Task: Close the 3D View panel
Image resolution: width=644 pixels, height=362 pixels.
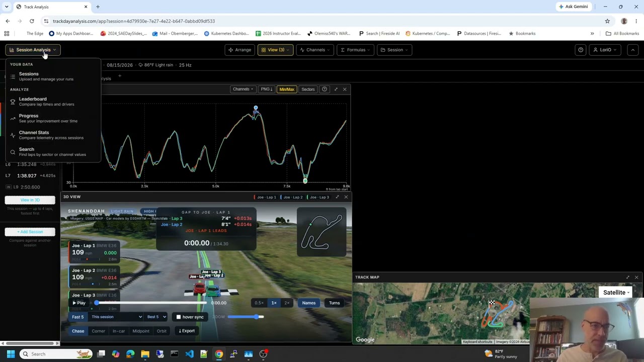Action: click(346, 197)
